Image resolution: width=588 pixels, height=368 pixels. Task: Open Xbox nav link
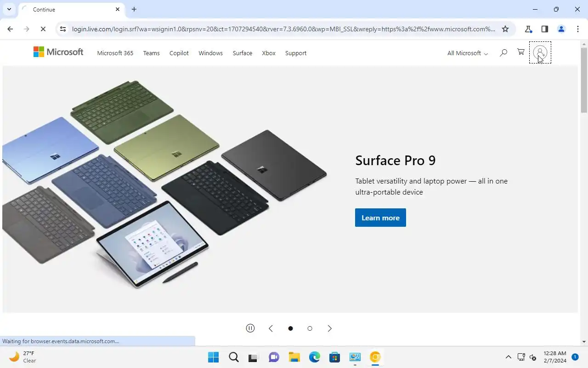click(x=269, y=53)
